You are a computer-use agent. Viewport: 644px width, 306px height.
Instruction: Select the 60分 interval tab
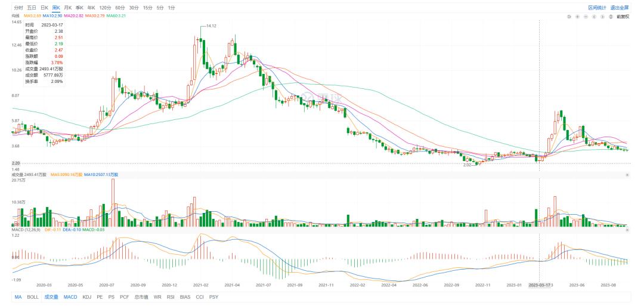point(120,8)
